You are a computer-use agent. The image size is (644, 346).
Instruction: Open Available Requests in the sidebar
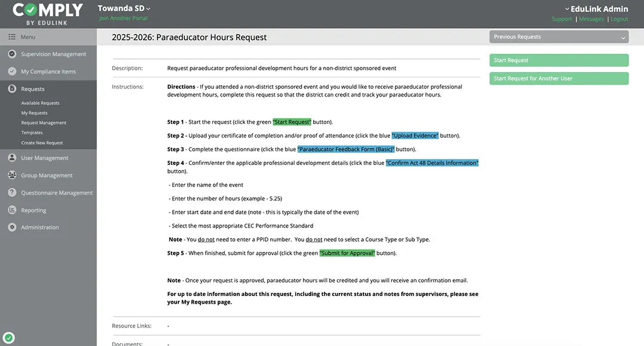(40, 103)
